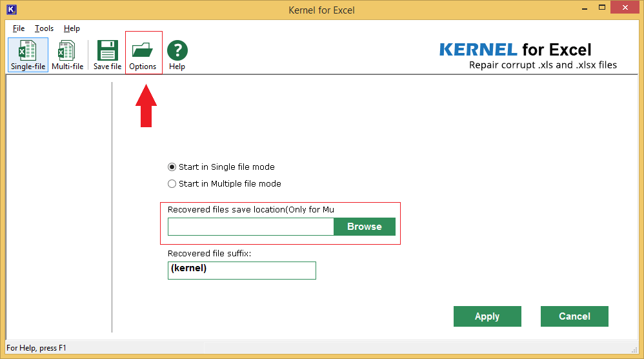Click the recovered files save location field

tap(251, 227)
